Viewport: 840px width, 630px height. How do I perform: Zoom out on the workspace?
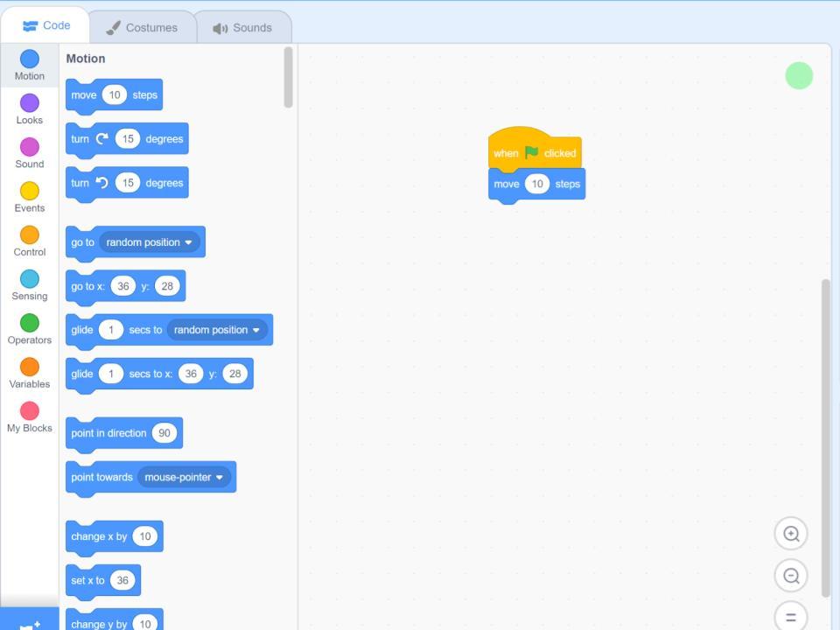tap(791, 576)
